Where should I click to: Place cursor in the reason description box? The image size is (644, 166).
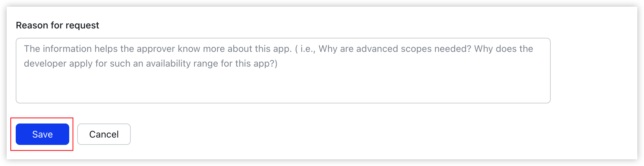click(x=283, y=71)
